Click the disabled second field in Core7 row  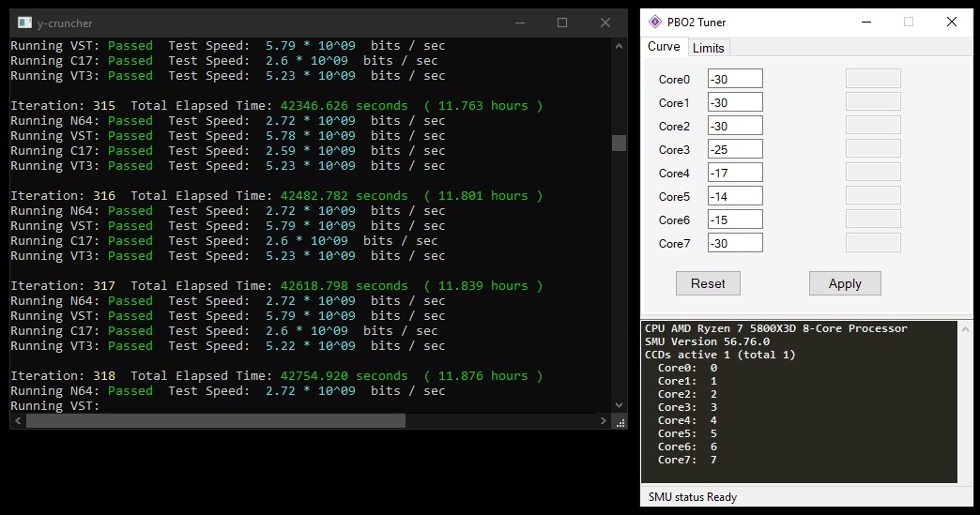click(873, 243)
